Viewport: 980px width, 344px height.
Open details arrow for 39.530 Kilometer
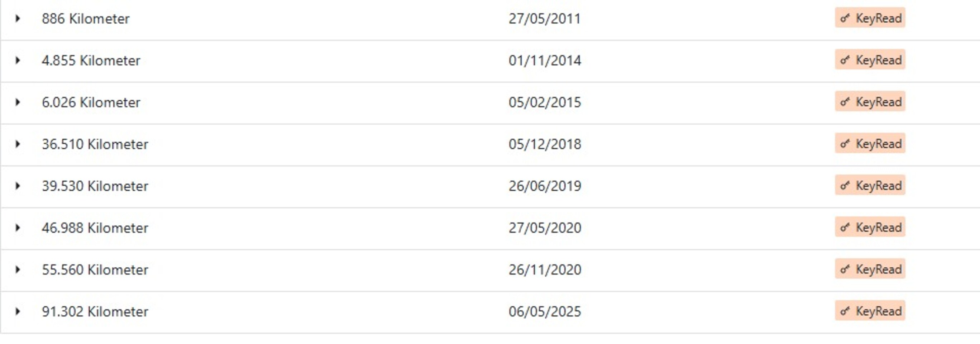tap(18, 186)
